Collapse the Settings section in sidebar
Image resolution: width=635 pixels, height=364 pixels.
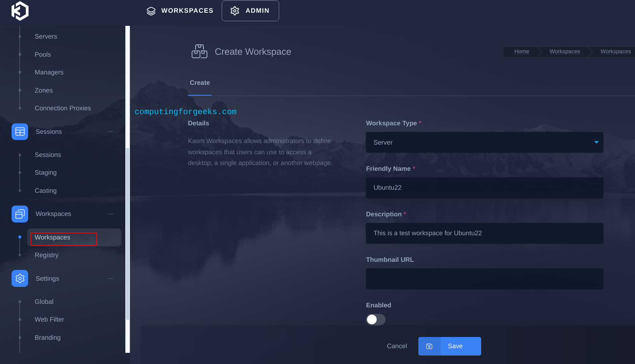[110, 278]
